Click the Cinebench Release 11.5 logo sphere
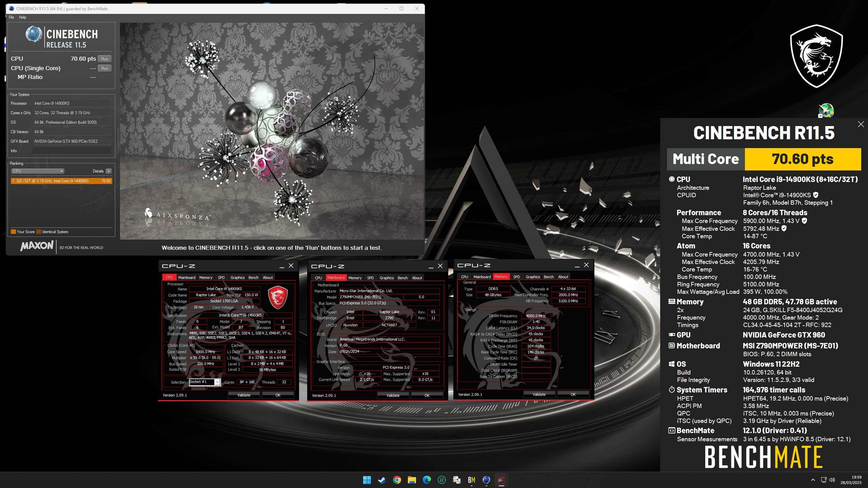The width and height of the screenshot is (868, 488). tap(34, 35)
